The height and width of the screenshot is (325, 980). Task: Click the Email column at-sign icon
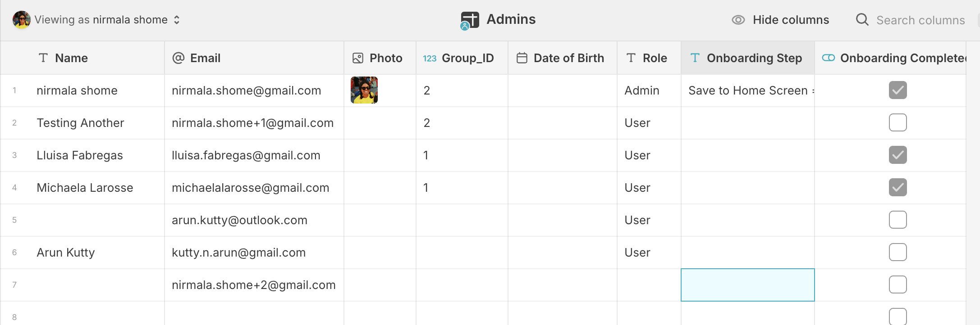(x=179, y=58)
